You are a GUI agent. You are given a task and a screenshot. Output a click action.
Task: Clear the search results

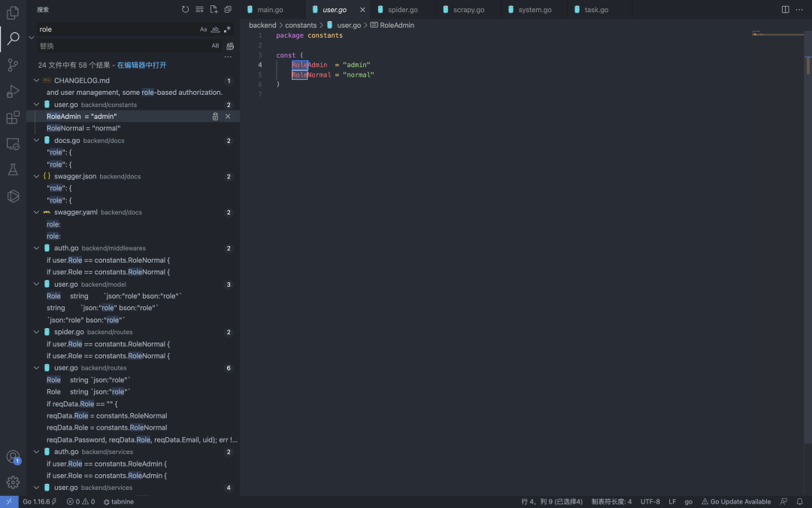click(x=199, y=10)
